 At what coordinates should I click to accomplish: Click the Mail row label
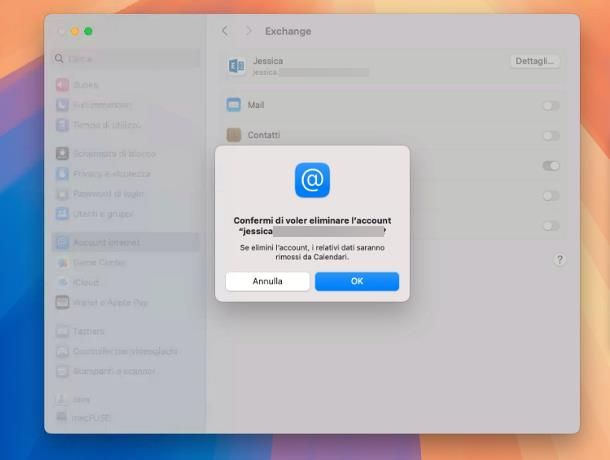click(256, 105)
